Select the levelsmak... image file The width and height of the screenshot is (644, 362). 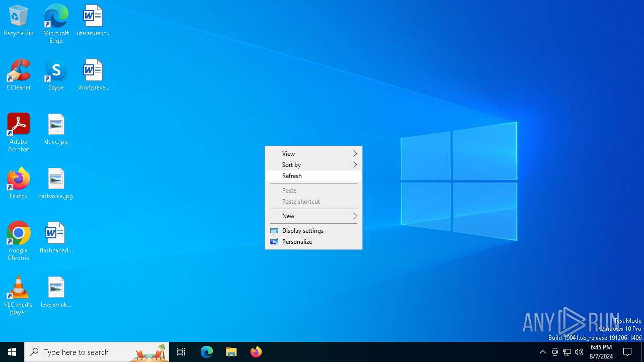(x=56, y=292)
